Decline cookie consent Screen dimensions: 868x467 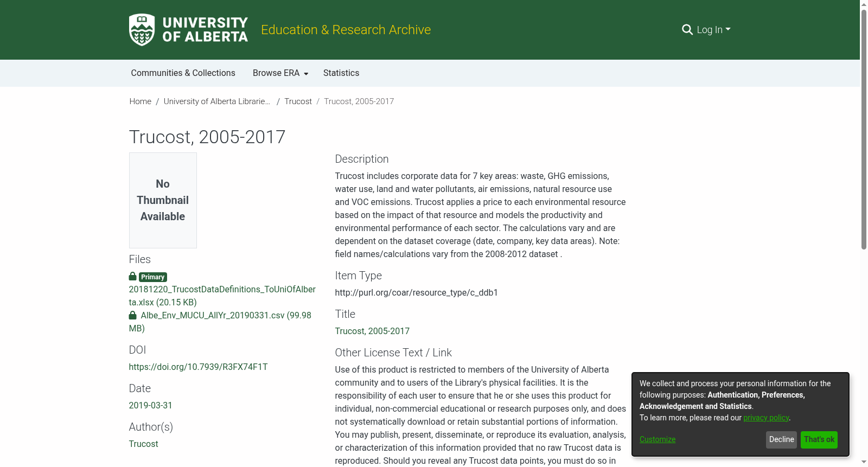pyautogui.click(x=782, y=440)
